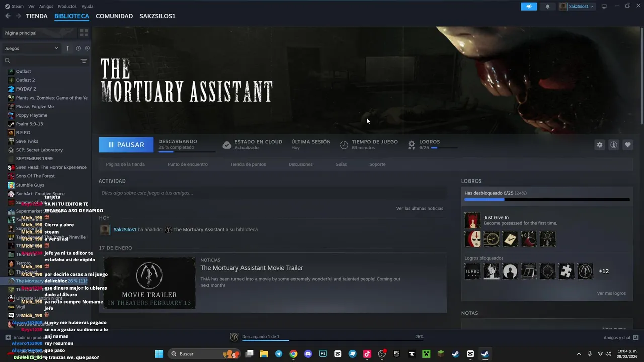The width and height of the screenshot is (644, 362).
Task: Open the Guías link
Action: click(x=341, y=164)
